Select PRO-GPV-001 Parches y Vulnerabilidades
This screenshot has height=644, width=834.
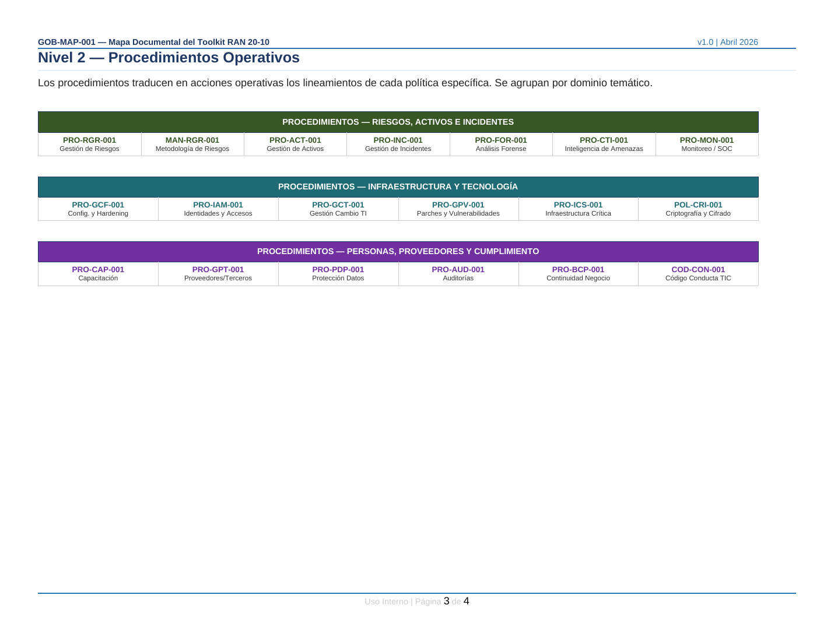coord(458,209)
